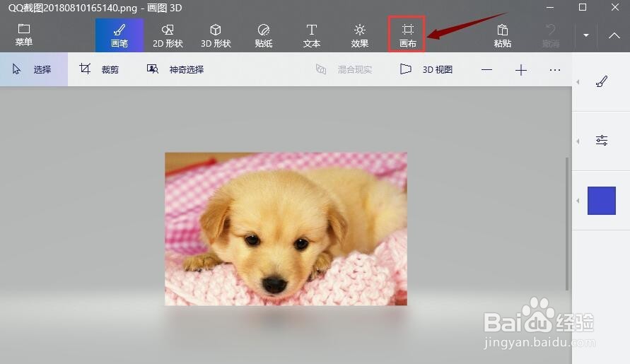This screenshot has height=364, width=630.
Task: Expand the brush settings sliders panel
Action: (x=602, y=141)
